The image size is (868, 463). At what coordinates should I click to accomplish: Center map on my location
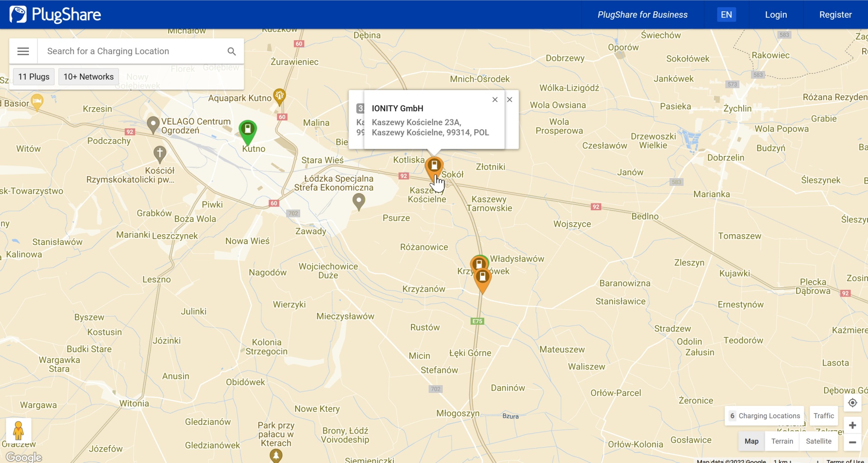click(852, 403)
